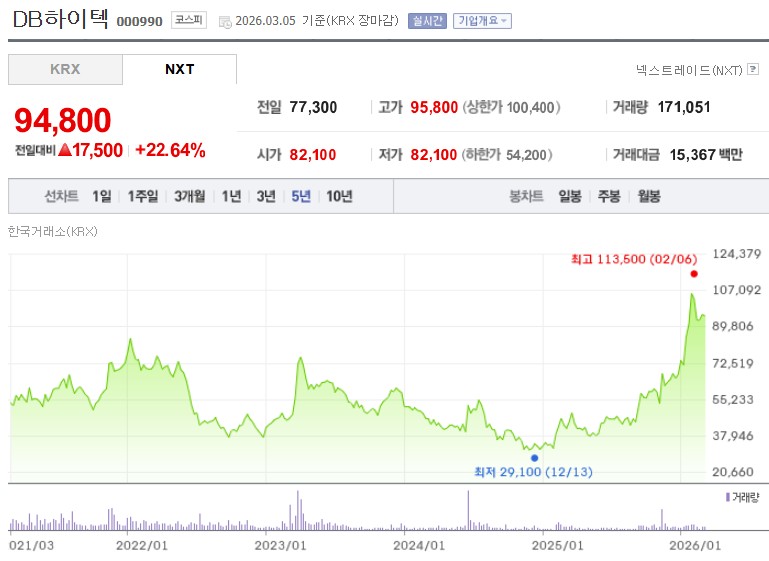The height and width of the screenshot is (561, 769).
Task: Click the 넥스트레이드(NXT) help question icon
Action: coord(753,69)
